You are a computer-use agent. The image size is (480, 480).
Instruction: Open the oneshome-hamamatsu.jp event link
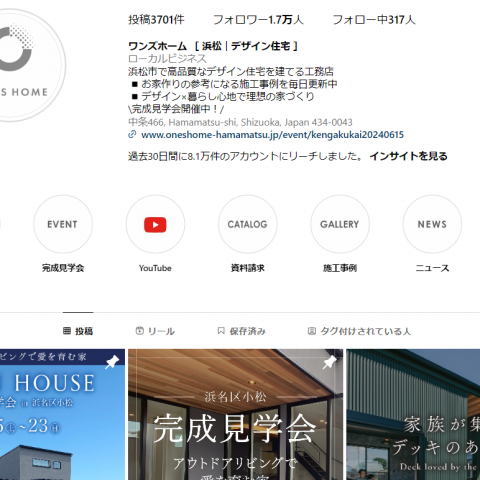272,135
